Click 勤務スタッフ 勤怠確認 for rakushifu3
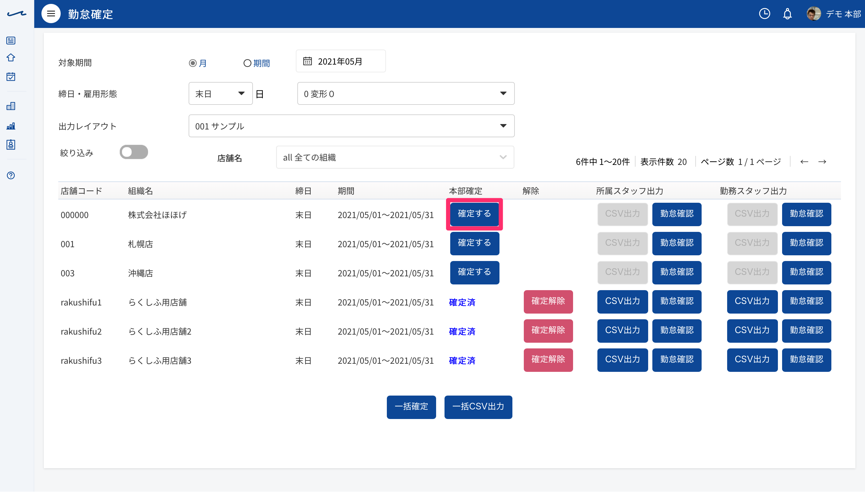The height and width of the screenshot is (504, 865). coord(806,360)
